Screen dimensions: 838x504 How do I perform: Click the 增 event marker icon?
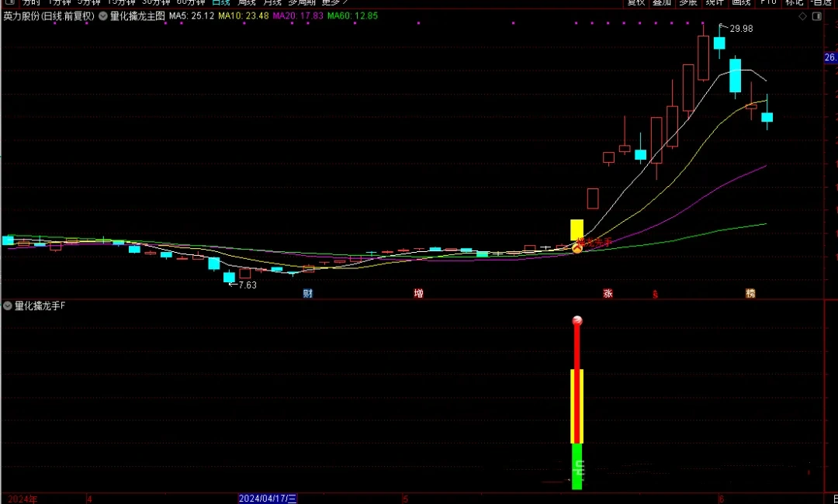coord(419,294)
